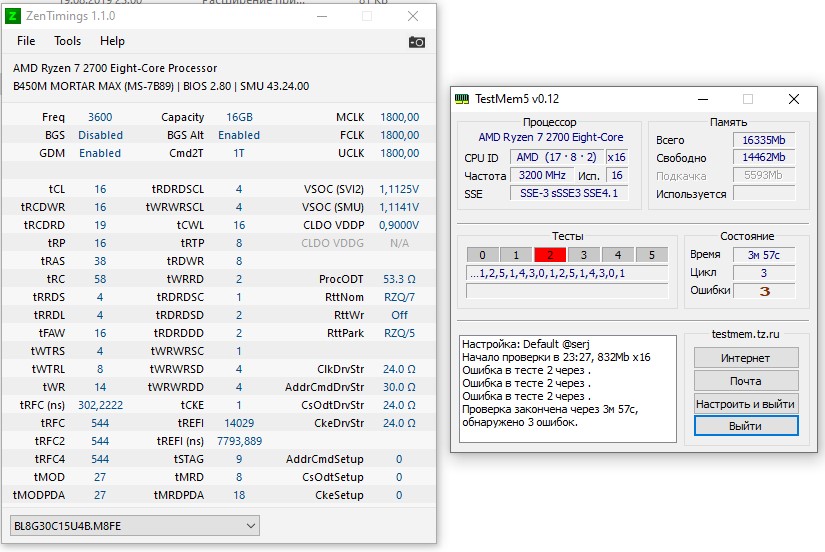Select test box 5 in TestMem5
This screenshot has width=825, height=552.
651,255
